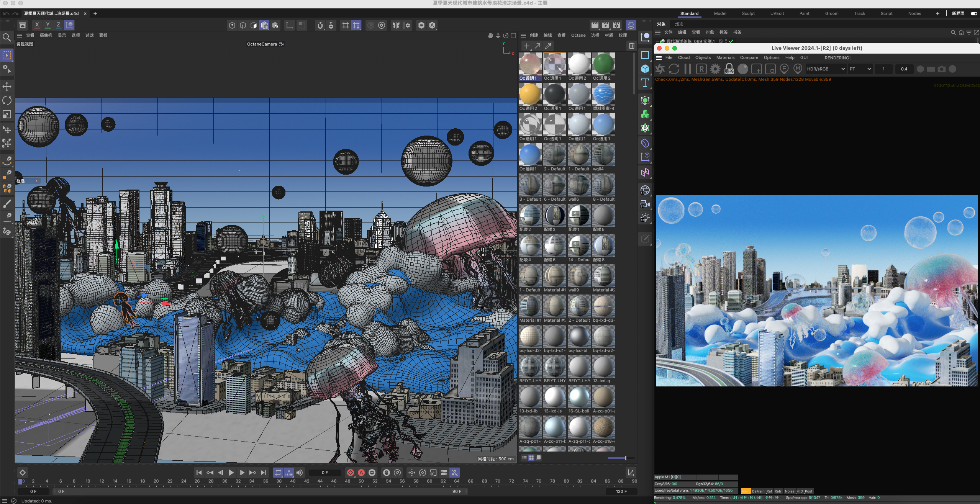This screenshot has height=504, width=980.
Task: Toggle render lock padlock in Live Viewer
Action: [x=729, y=69]
